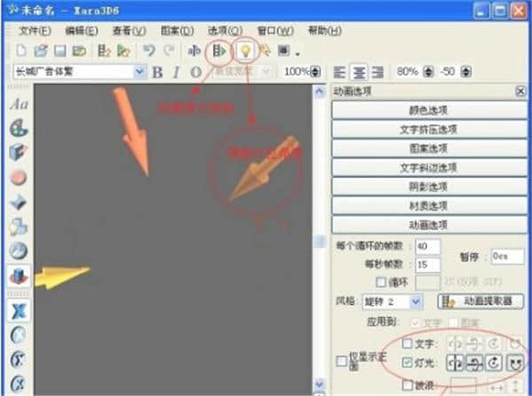Click the Save icon in toolbar
Screen dimensions: 532x396
tap(60, 50)
